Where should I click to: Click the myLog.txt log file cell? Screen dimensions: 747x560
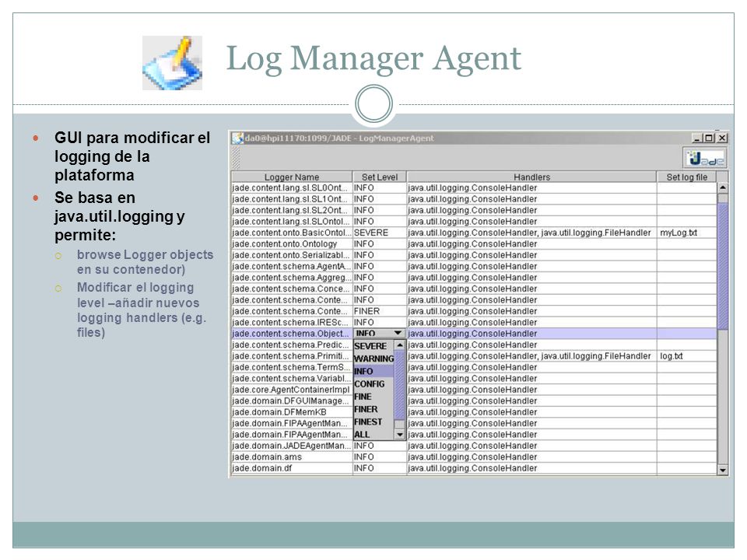pos(686,233)
